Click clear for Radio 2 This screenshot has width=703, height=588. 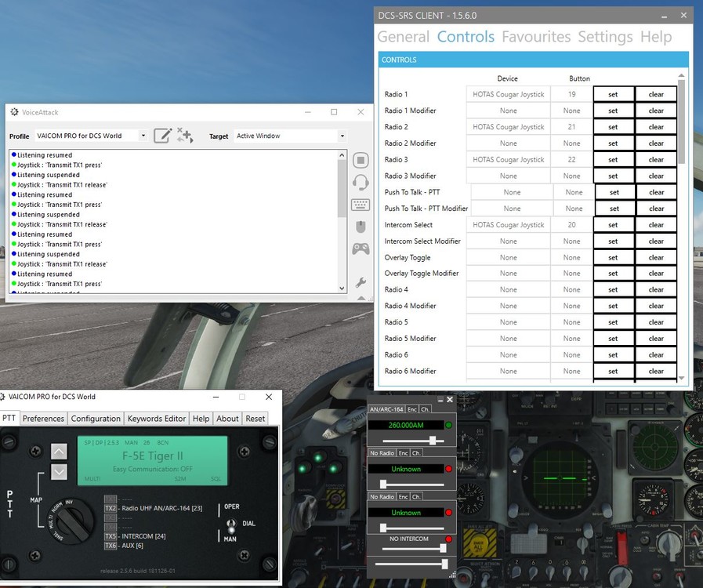(x=656, y=127)
